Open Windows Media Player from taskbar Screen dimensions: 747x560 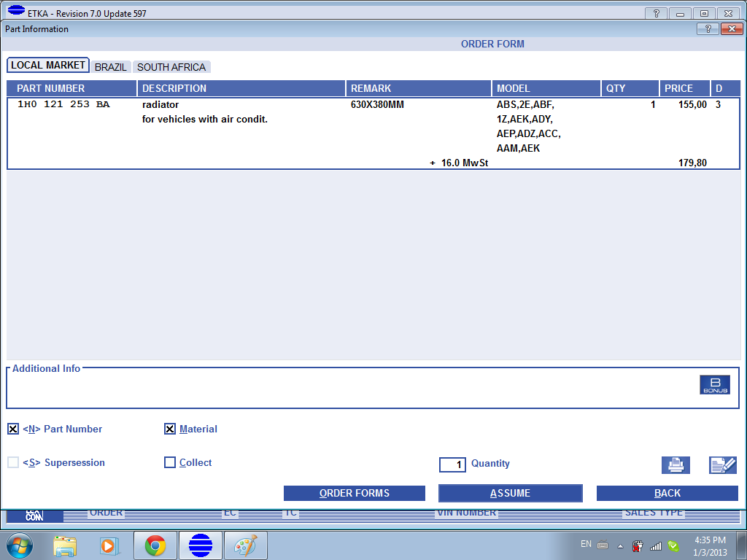(108, 545)
